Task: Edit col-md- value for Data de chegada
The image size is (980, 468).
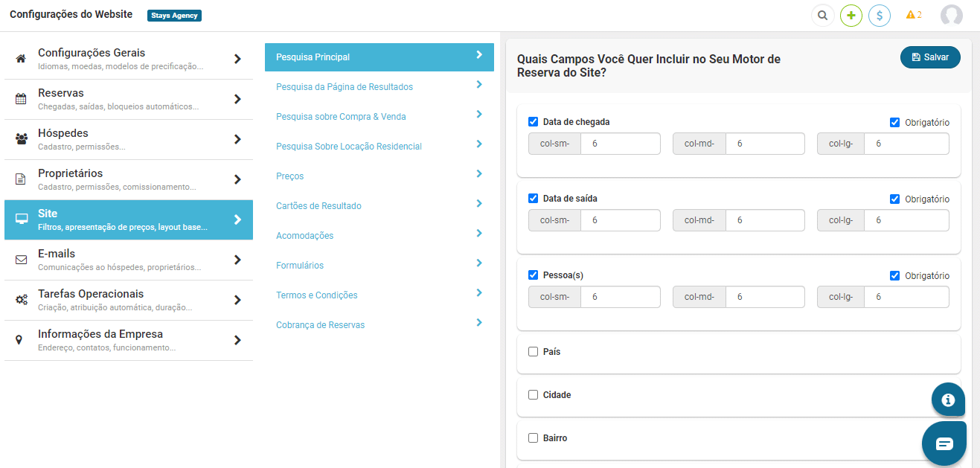Action: click(765, 144)
